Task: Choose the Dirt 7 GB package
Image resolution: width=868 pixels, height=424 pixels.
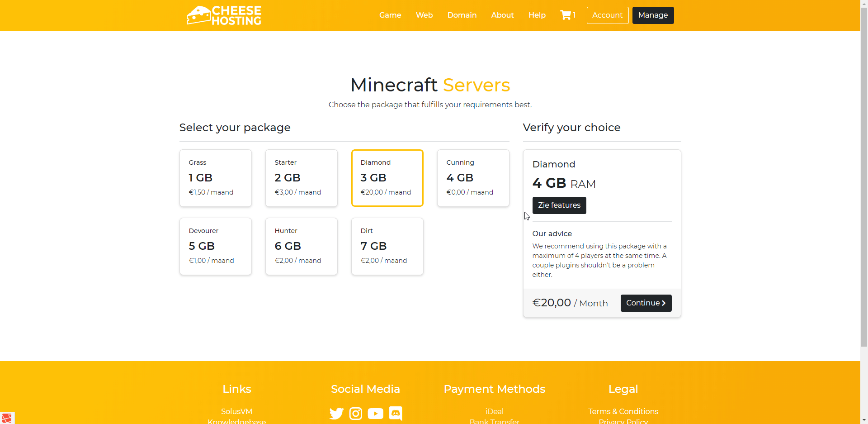Action: [387, 246]
